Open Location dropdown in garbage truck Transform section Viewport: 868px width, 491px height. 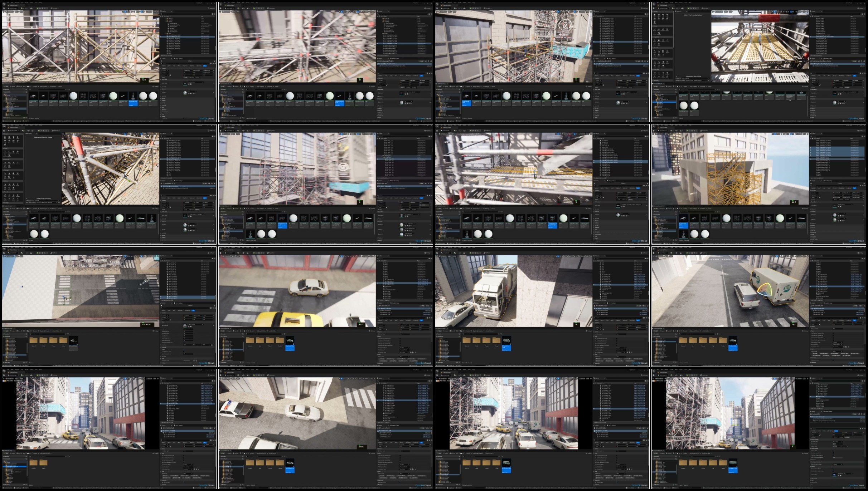coord(599,324)
